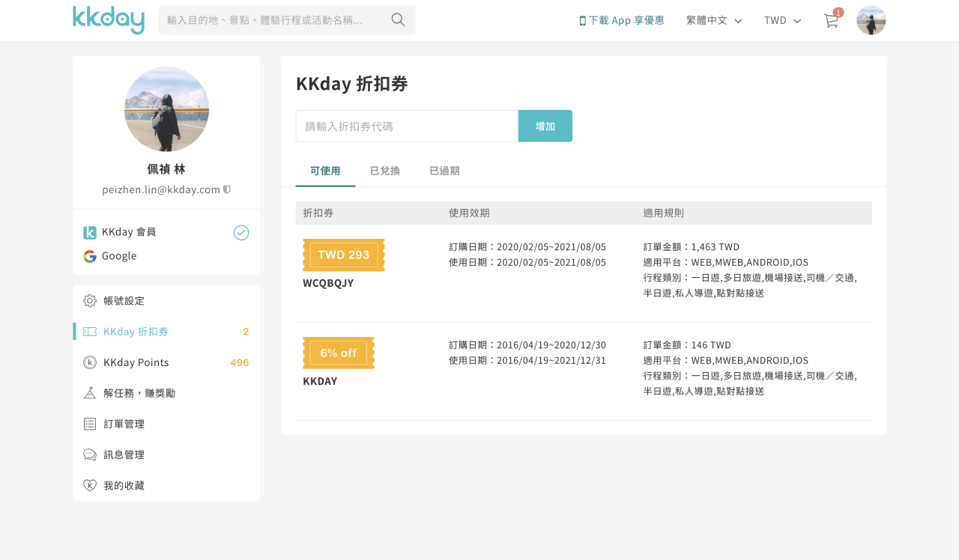Viewport: 959px width, 560px height.
Task: Click the 解任務 rewards icon
Action: click(x=90, y=393)
